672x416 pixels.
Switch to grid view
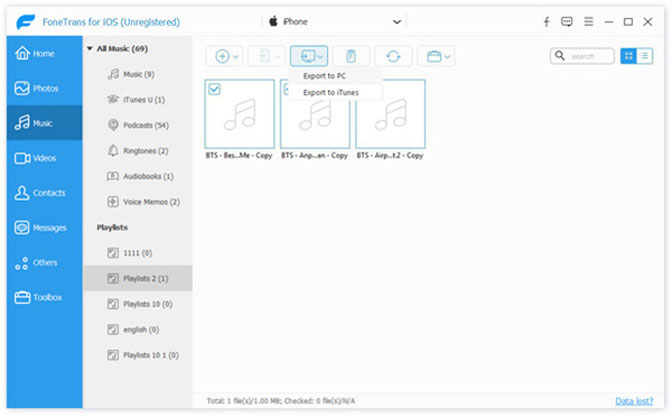628,56
